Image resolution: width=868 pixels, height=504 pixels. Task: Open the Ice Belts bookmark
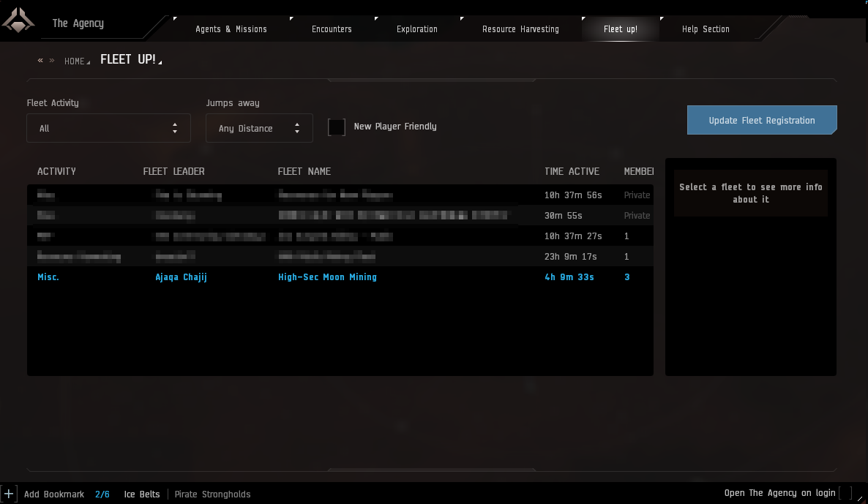point(142,494)
